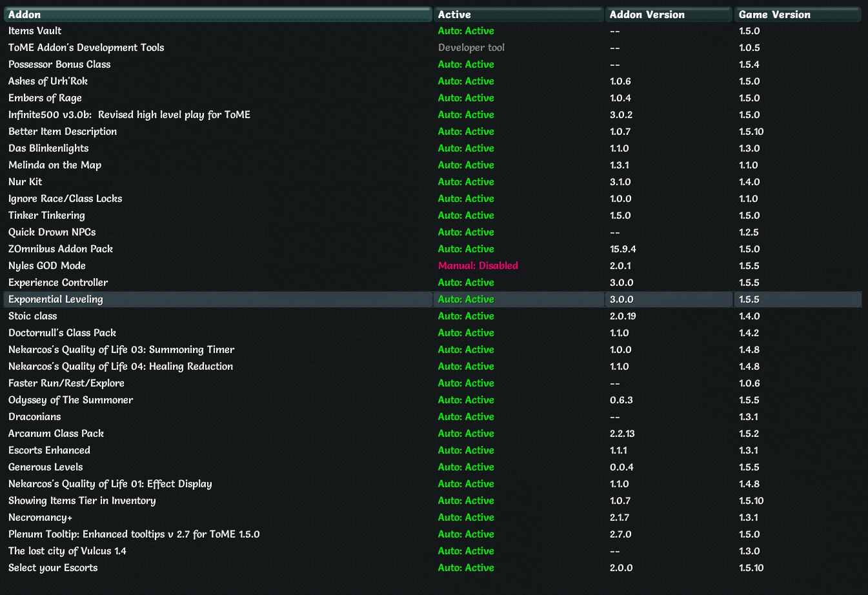Toggle the active status of Exponential Leveling
This screenshot has height=595, width=868.
[466, 299]
